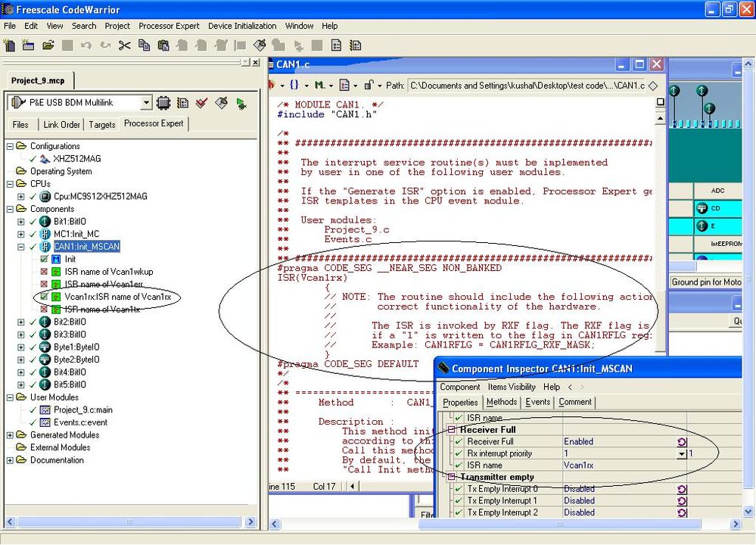The width and height of the screenshot is (756, 545).
Task: Toggle checkbox for ISR name of Vcan1err
Action: pyautogui.click(x=44, y=284)
